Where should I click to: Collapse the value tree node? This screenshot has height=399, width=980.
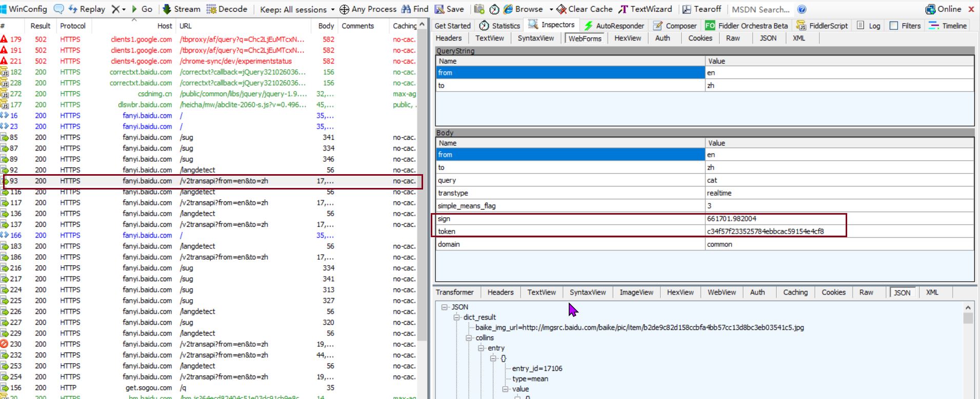(x=506, y=389)
